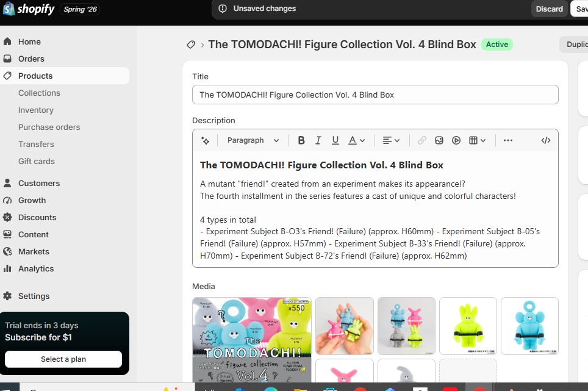Click the description heading text in editor

321,165
